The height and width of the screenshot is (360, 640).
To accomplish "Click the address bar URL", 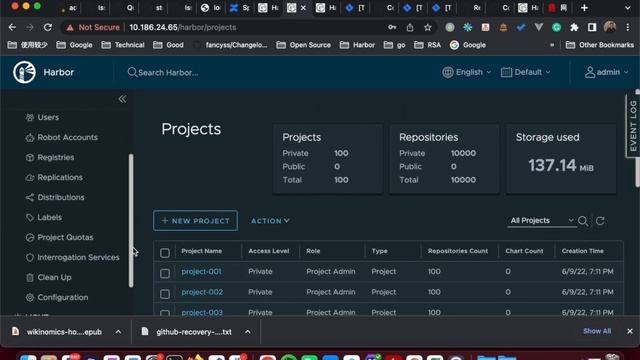I will pyautogui.click(x=182, y=27).
